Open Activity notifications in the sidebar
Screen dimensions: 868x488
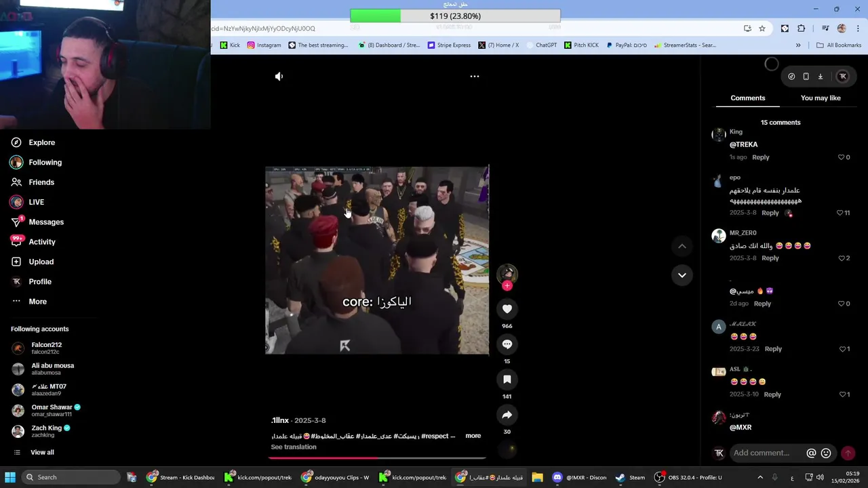pos(33,242)
